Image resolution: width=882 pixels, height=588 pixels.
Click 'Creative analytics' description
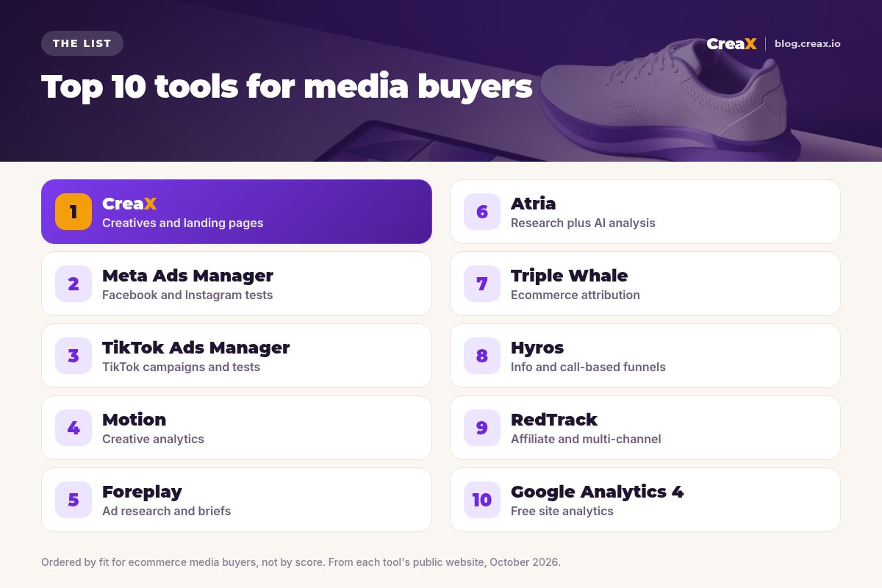pos(154,439)
